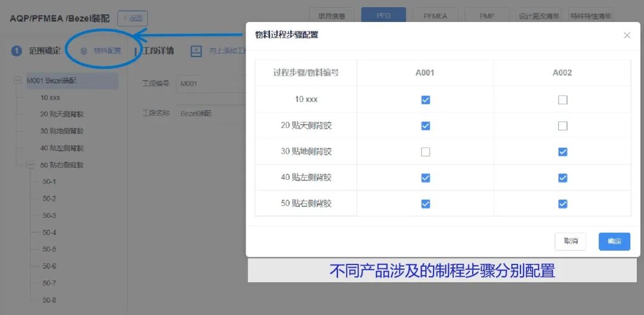Select tree item 40 贴左侧背胶

(x=62, y=148)
